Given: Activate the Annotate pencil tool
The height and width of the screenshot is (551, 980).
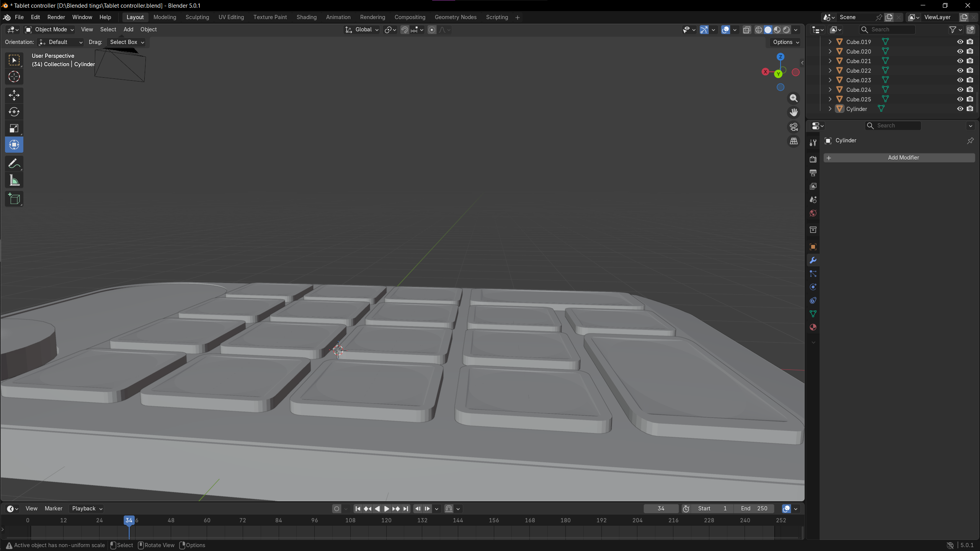Looking at the screenshot, I should click(14, 164).
